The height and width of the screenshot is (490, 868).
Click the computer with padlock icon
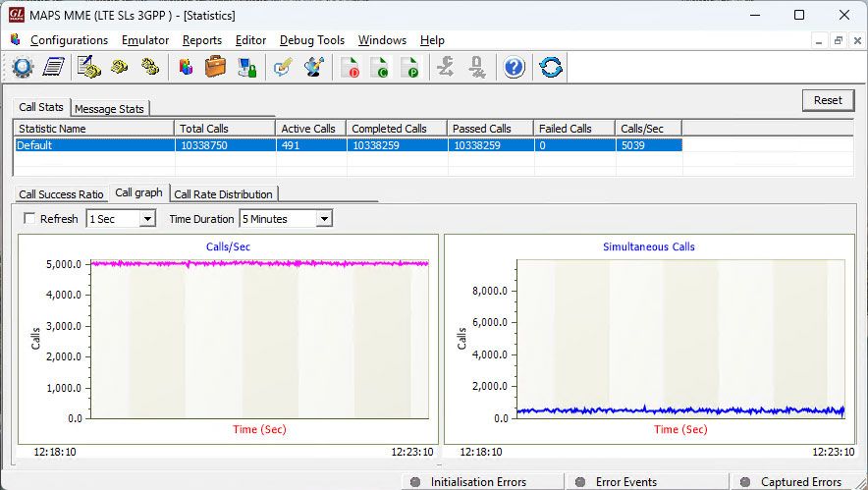[x=247, y=68]
